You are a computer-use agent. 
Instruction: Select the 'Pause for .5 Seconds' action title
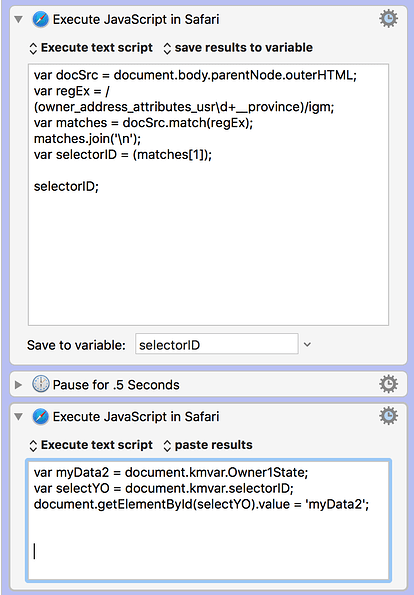[x=116, y=385]
